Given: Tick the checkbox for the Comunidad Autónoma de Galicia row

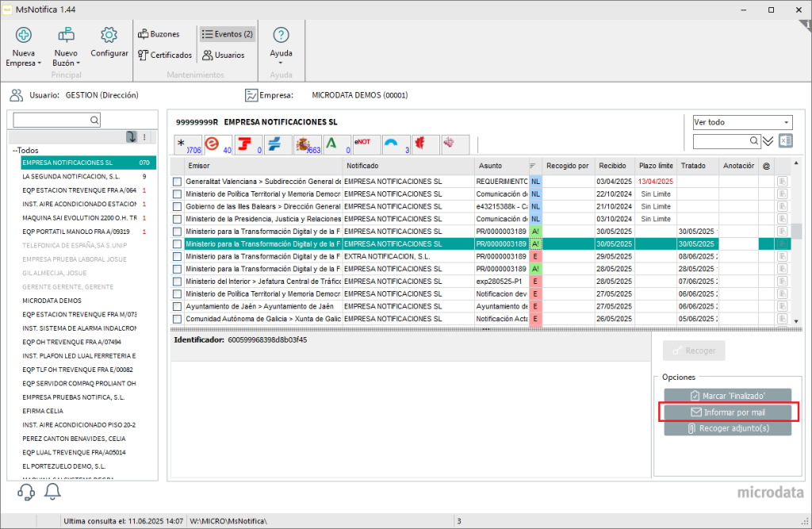Looking at the screenshot, I should (177, 319).
